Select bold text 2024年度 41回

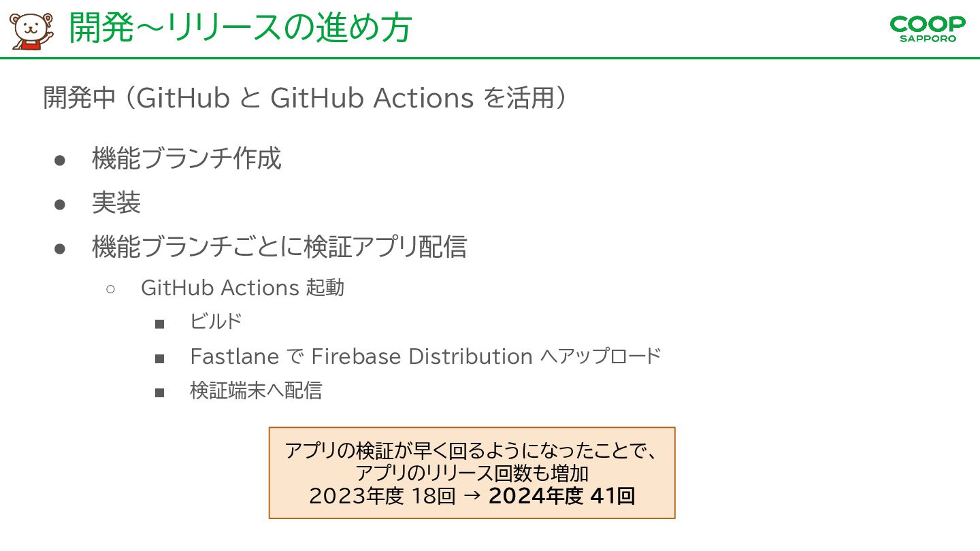[561, 497]
